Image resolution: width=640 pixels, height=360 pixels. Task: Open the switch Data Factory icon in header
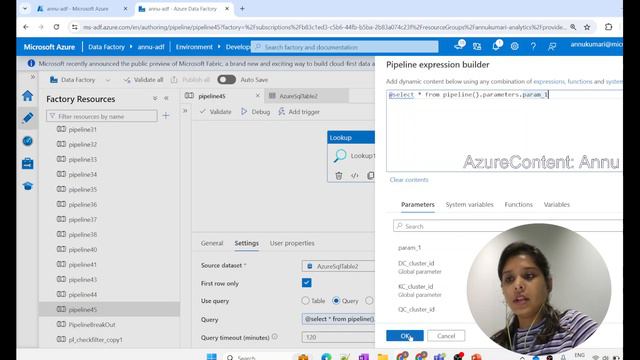pyautogui.click(x=477, y=47)
